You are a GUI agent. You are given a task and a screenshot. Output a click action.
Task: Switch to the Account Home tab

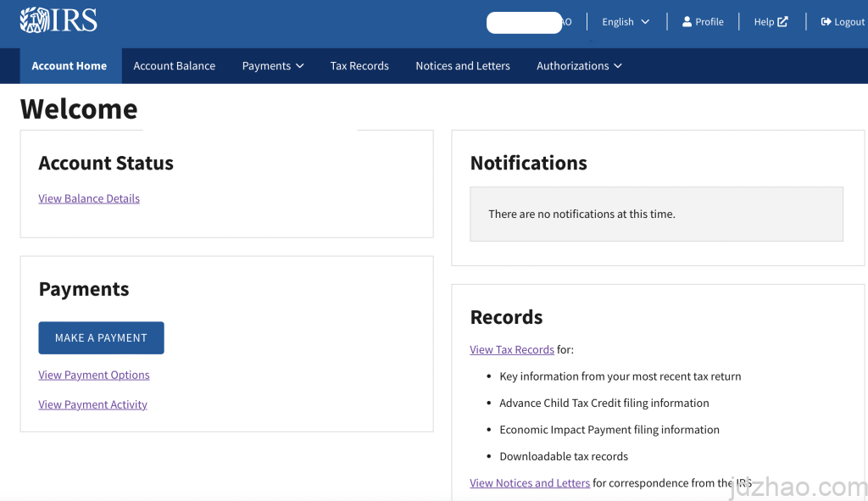pos(70,66)
